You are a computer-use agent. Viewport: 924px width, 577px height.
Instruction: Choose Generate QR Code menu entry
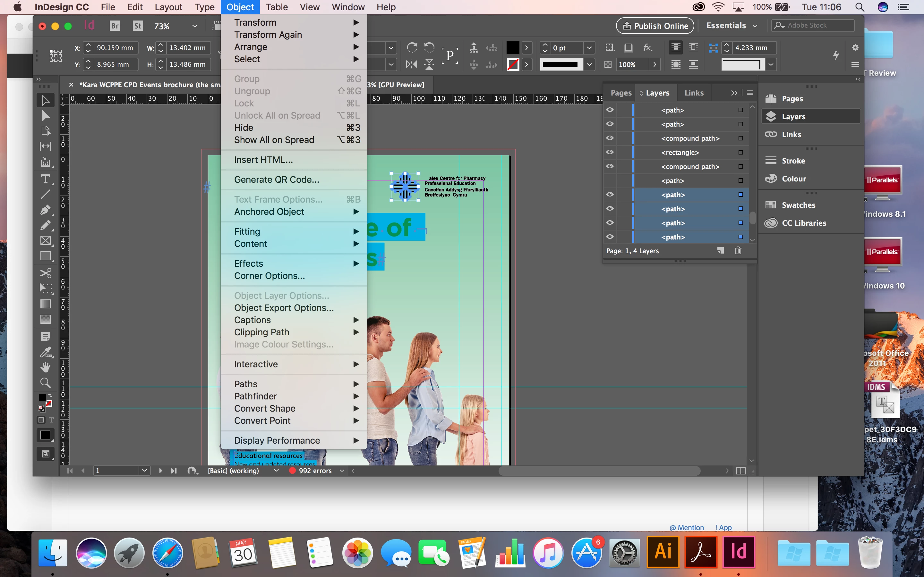pyautogui.click(x=277, y=180)
